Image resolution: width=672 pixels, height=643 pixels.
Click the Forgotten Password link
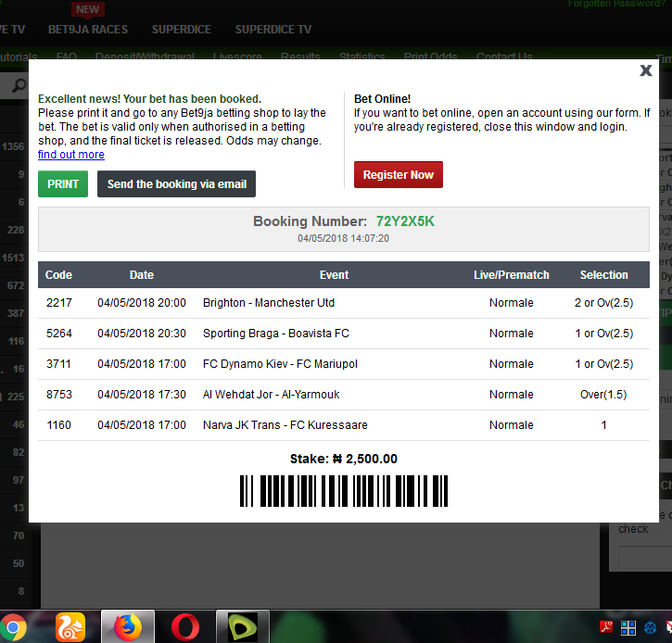tap(616, 4)
